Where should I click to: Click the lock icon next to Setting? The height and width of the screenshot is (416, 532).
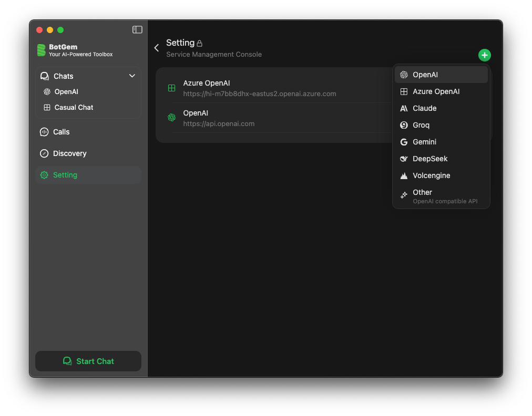click(200, 44)
